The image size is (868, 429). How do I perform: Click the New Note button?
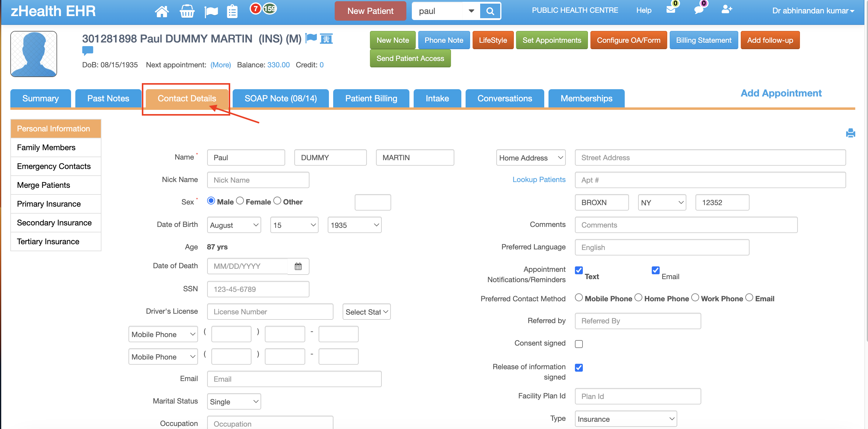tap(393, 40)
